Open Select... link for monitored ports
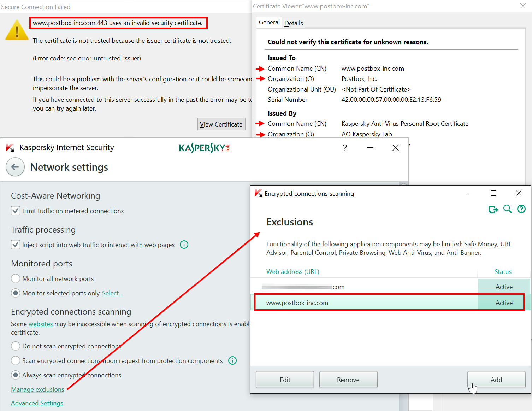Screen dimensions: 532x411 [x=112, y=293]
